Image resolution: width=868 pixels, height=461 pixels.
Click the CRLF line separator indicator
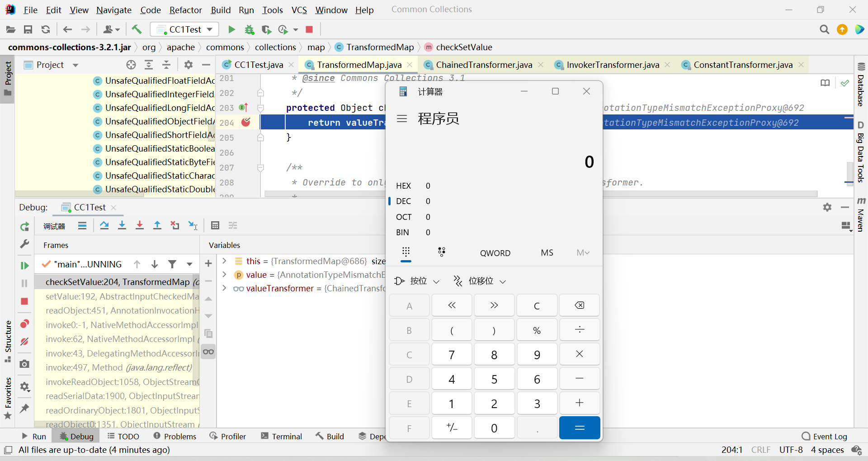click(761, 450)
